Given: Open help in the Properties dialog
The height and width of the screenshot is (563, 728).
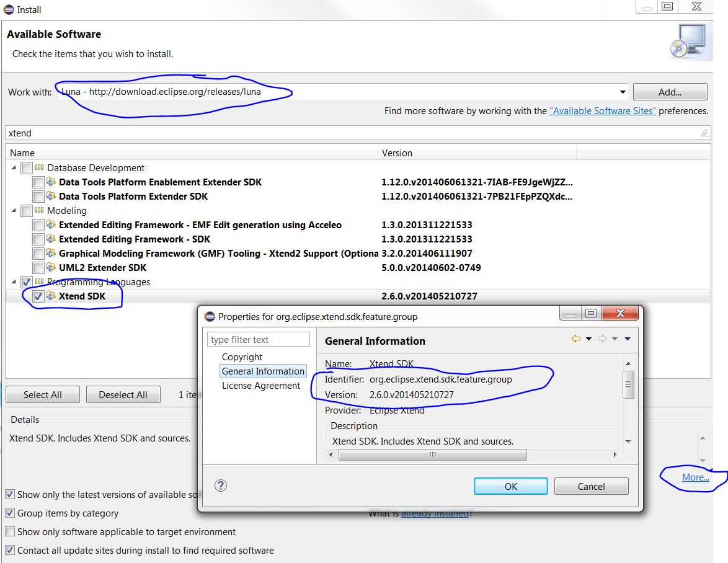Looking at the screenshot, I should [x=221, y=485].
